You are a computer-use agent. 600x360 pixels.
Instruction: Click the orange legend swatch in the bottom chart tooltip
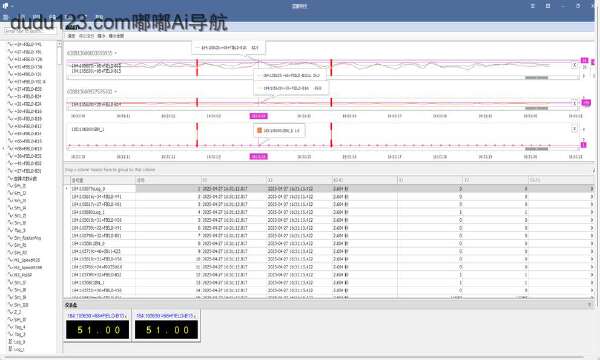pyautogui.click(x=259, y=130)
